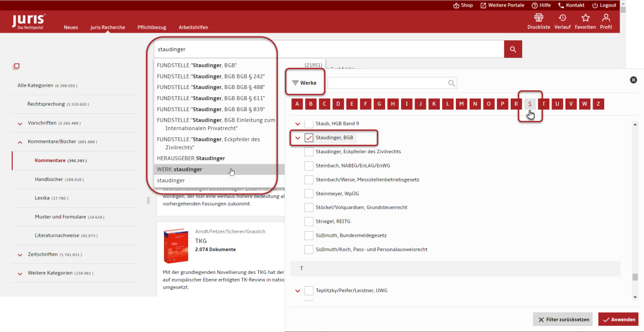Switch to the Pflichtbezug menu
The width and height of the screenshot is (644, 332).
click(152, 27)
